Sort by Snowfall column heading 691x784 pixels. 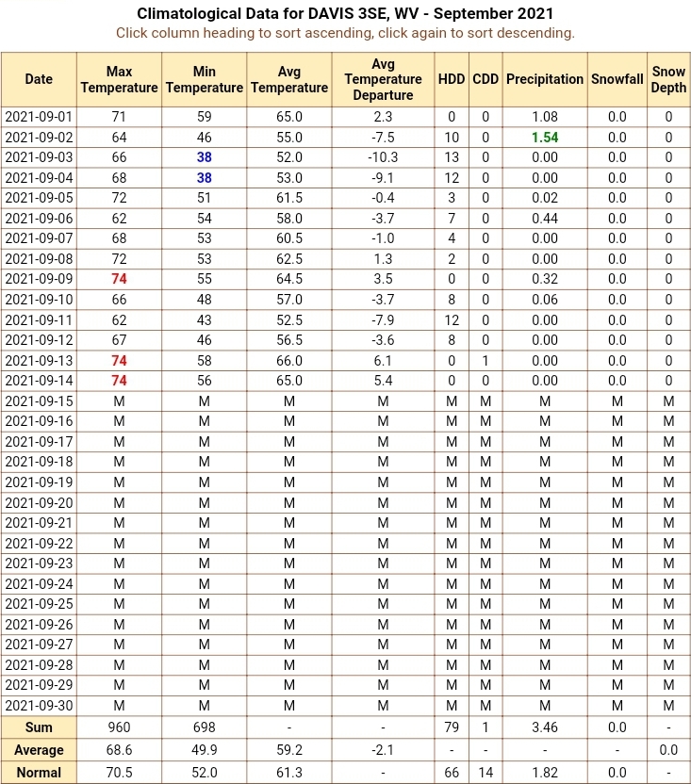tap(617, 79)
